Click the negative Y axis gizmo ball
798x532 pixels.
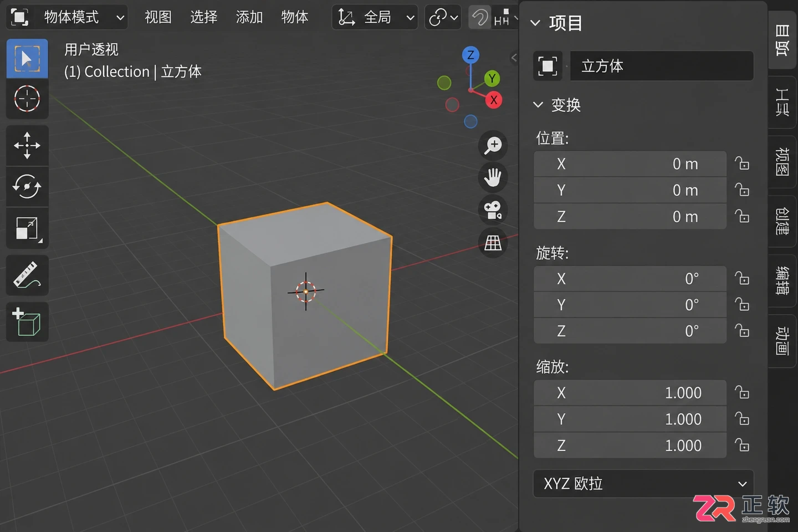tap(444, 83)
